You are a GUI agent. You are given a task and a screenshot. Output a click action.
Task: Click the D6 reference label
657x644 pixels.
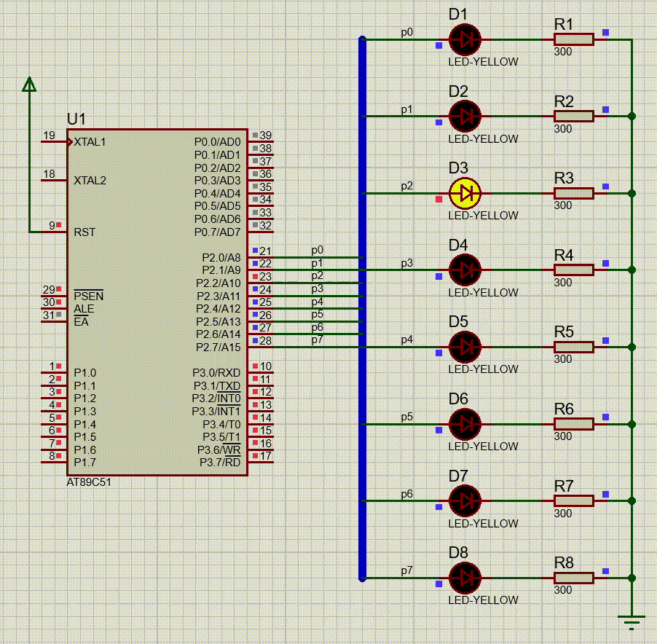point(458,399)
